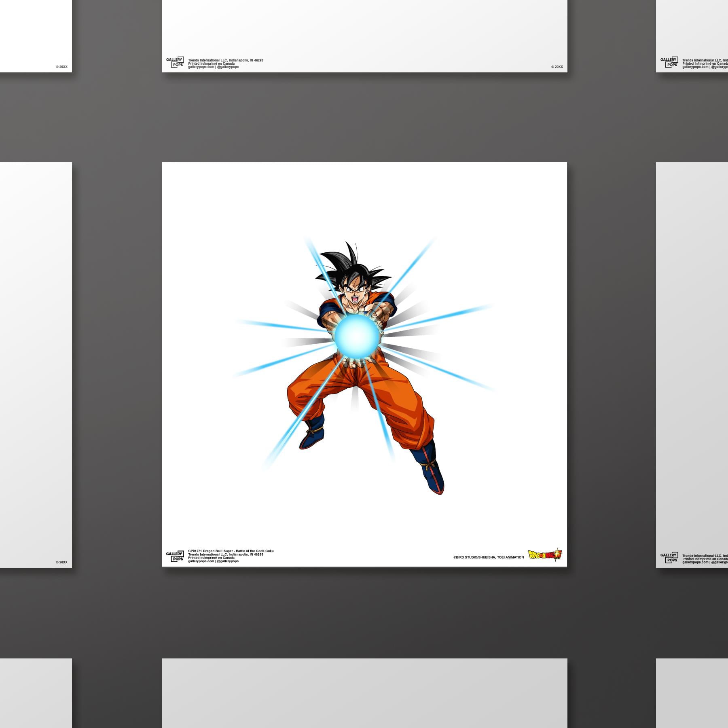Click the Dragon Ball Super logo

pyautogui.click(x=544, y=554)
